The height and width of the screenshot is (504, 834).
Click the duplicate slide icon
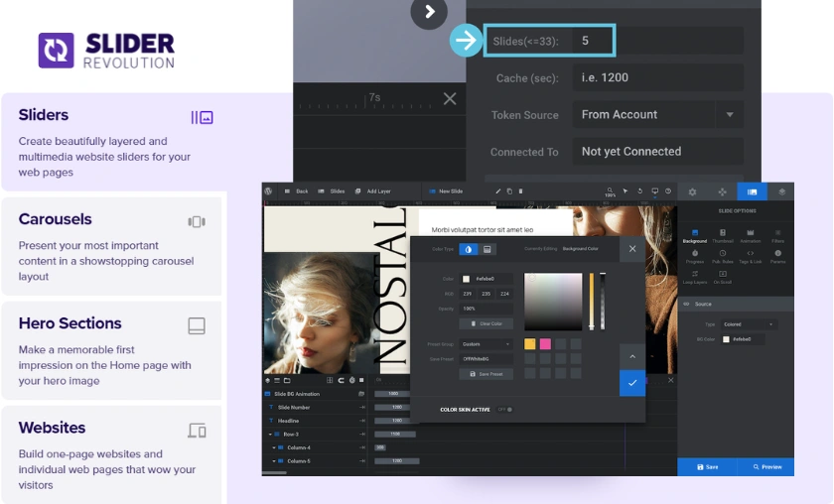click(x=509, y=191)
